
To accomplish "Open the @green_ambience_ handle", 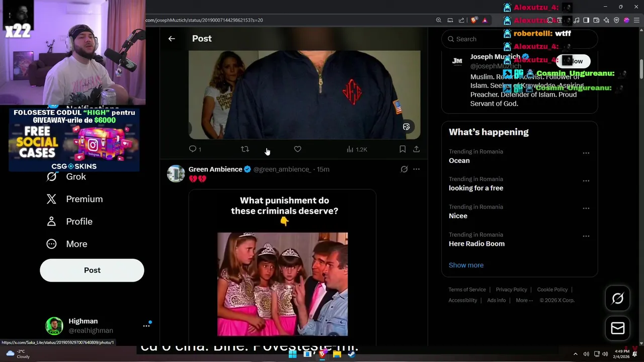I will coord(282,169).
